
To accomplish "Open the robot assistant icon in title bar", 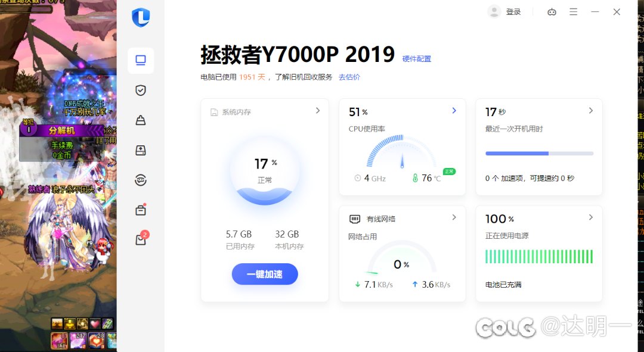I will (552, 12).
